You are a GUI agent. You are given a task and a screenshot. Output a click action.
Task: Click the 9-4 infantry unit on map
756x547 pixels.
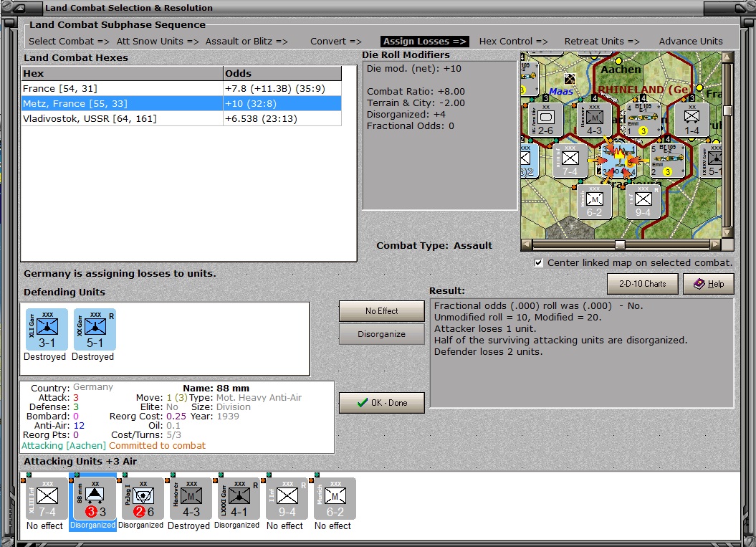click(x=643, y=202)
